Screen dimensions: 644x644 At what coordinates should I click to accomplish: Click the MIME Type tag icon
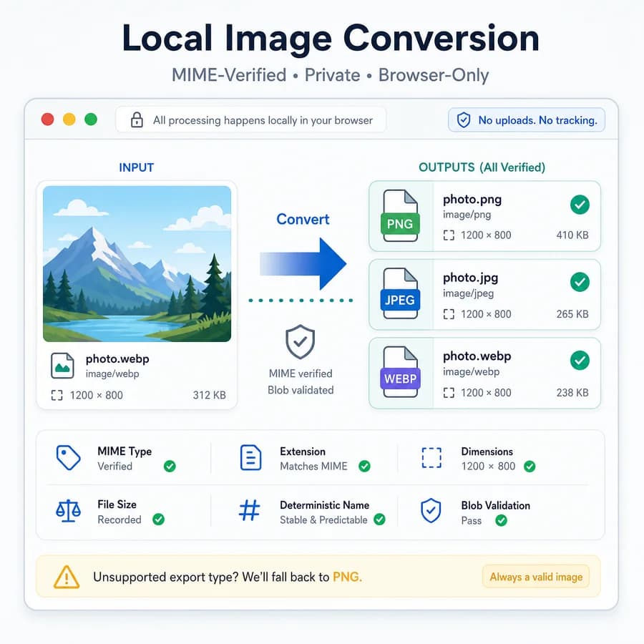click(x=68, y=457)
